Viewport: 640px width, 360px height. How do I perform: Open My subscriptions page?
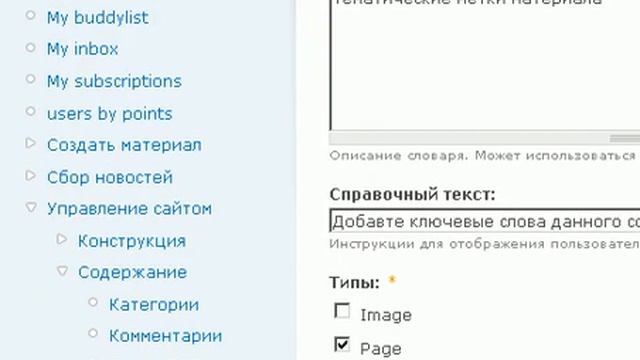(114, 82)
